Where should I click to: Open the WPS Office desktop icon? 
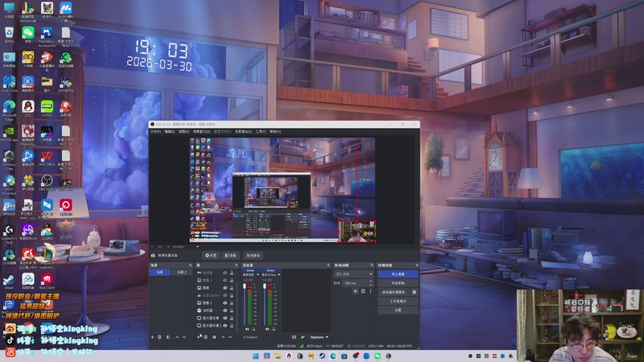coord(47,158)
